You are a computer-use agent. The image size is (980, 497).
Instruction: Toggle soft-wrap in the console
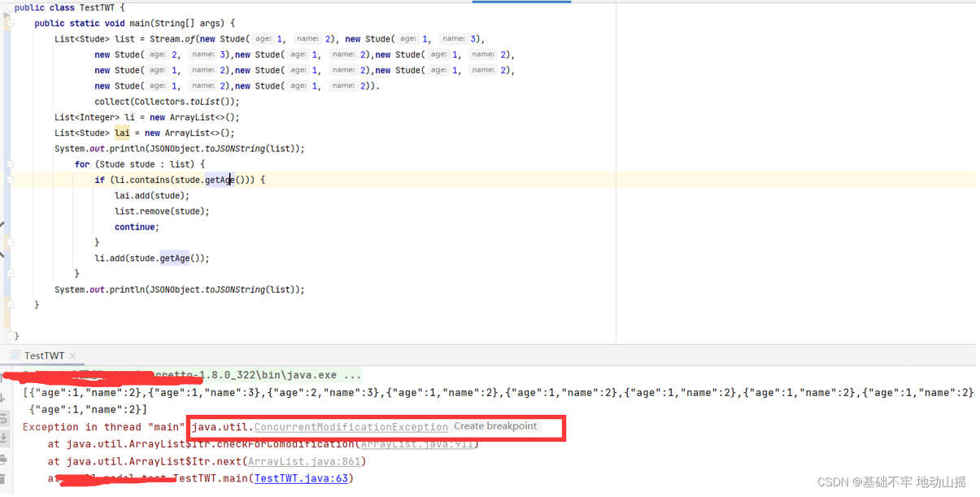[3, 420]
